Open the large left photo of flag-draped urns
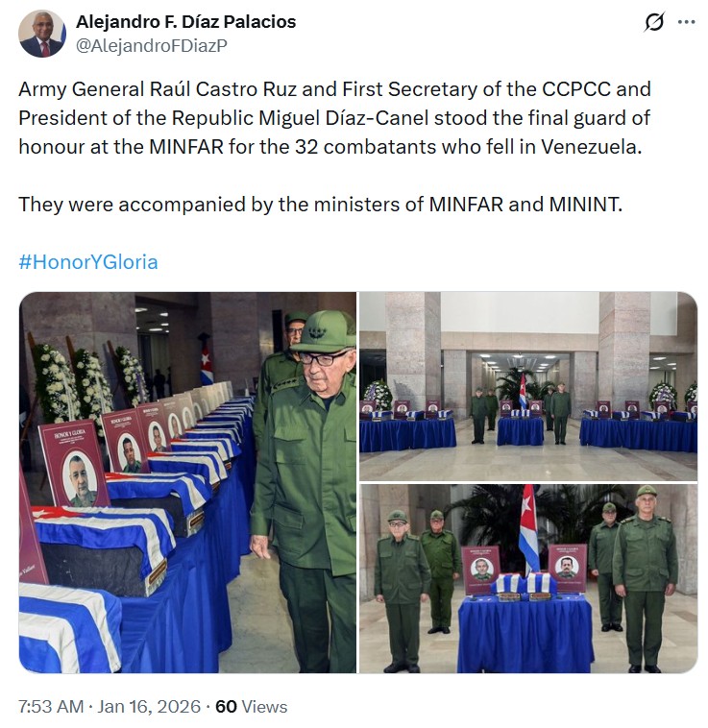This screenshot has width=708, height=728. (187, 482)
